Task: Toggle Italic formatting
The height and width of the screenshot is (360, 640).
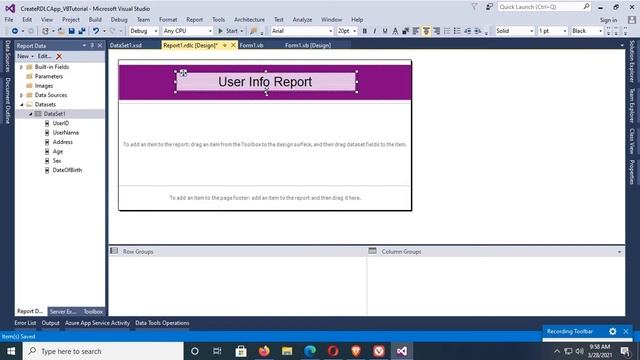Action: click(x=375, y=31)
